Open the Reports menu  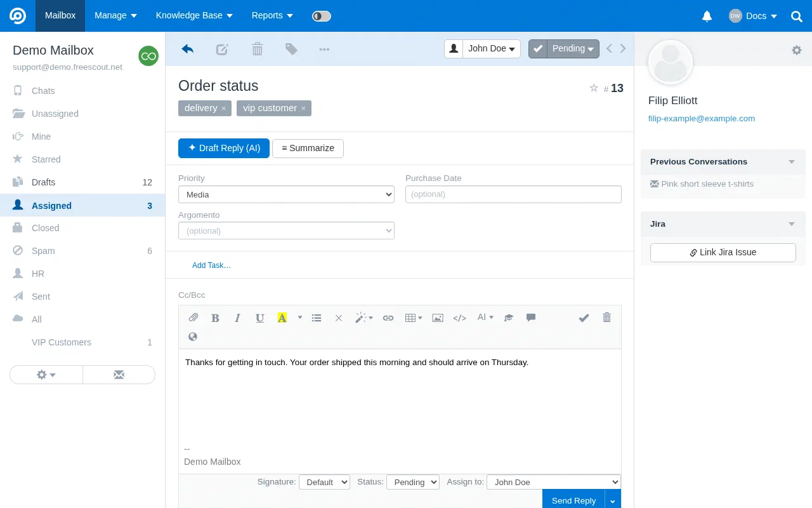click(272, 16)
